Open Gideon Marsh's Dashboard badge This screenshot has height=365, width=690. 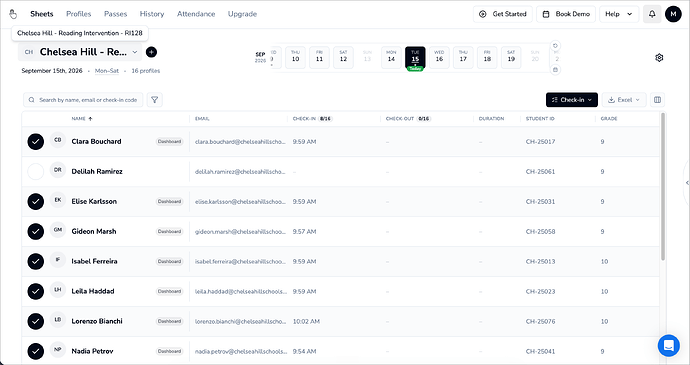pyautogui.click(x=169, y=232)
